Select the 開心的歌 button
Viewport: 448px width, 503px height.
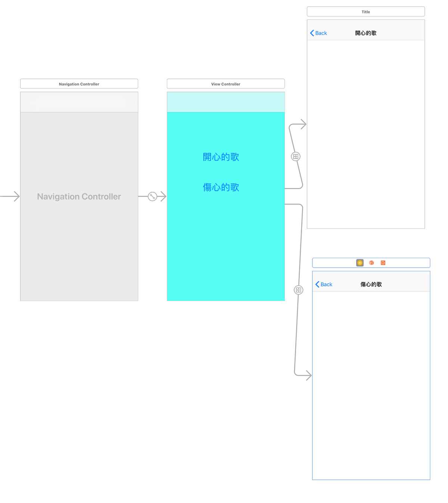pyautogui.click(x=221, y=157)
